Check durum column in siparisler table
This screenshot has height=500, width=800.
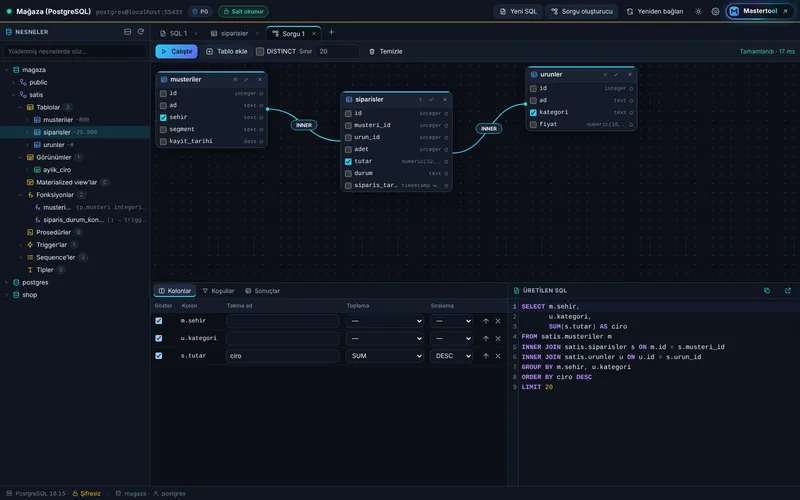point(348,173)
